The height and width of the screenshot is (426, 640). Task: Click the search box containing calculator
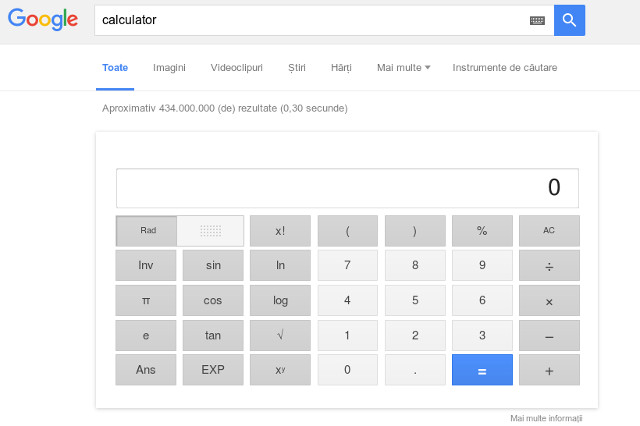point(310,20)
